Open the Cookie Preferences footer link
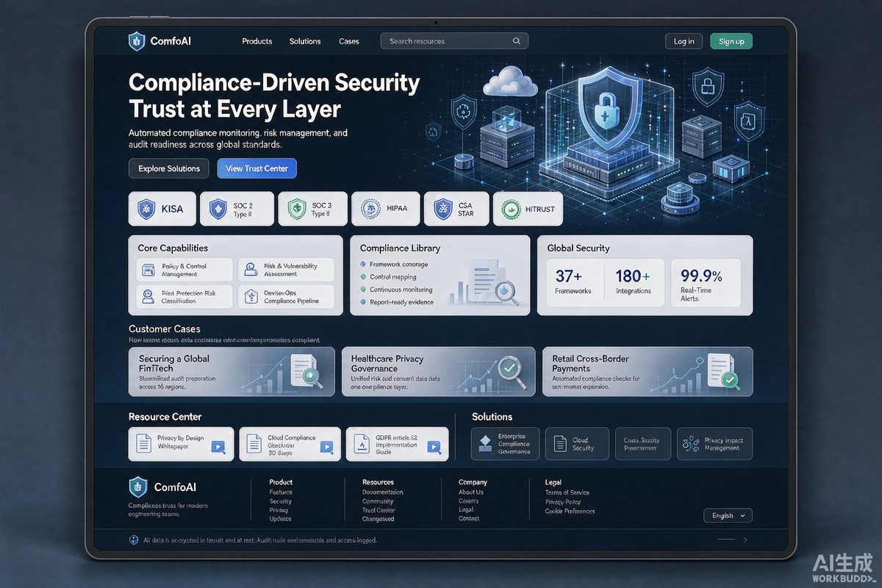 coord(570,511)
